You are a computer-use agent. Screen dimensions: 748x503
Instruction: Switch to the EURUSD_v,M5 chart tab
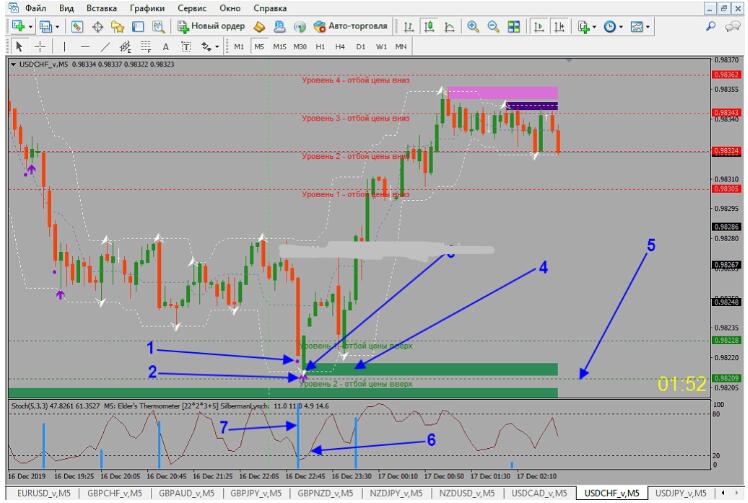(x=43, y=493)
